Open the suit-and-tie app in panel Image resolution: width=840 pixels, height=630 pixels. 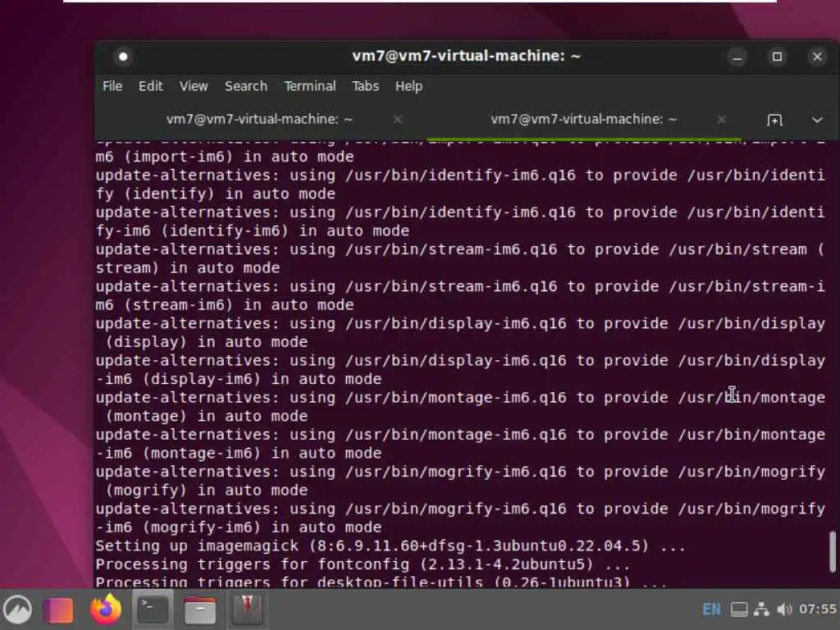(x=247, y=609)
